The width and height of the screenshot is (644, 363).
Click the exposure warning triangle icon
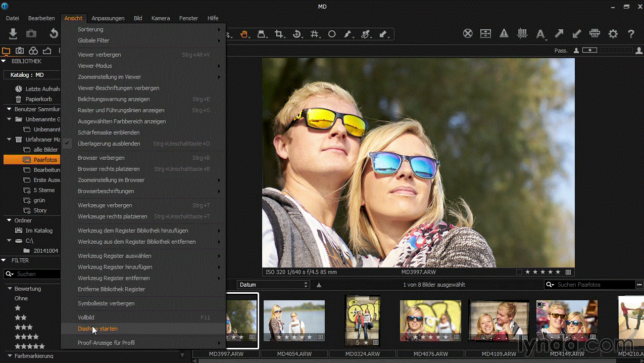pyautogui.click(x=504, y=33)
